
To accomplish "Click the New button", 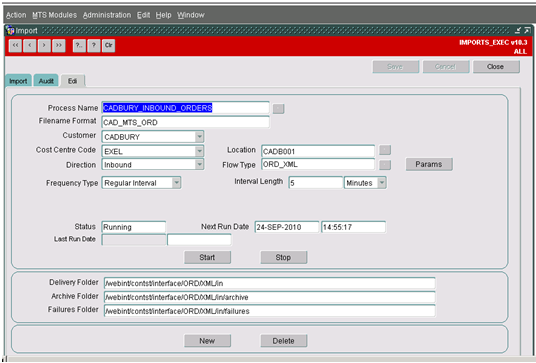I will point(207,341).
